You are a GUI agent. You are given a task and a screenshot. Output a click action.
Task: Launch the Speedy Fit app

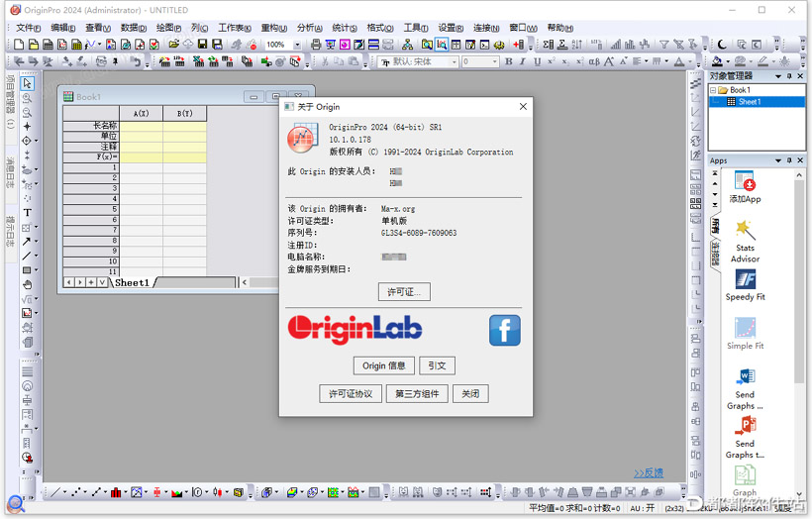click(x=745, y=285)
